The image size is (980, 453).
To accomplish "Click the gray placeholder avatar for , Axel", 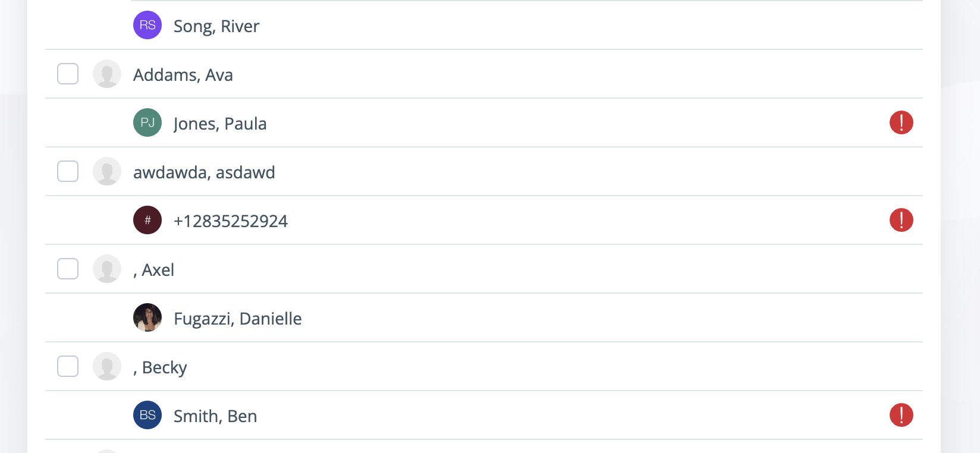I will coord(107,269).
